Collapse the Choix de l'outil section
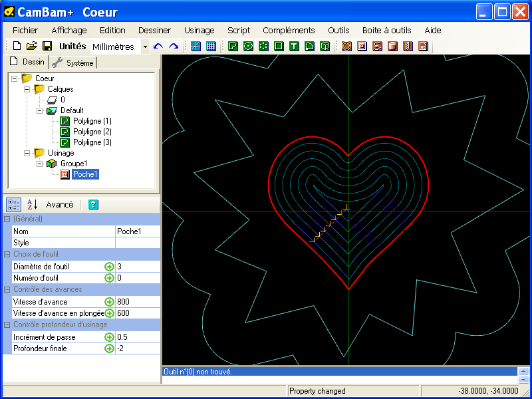Screen dimensions: 532x399 (7, 254)
